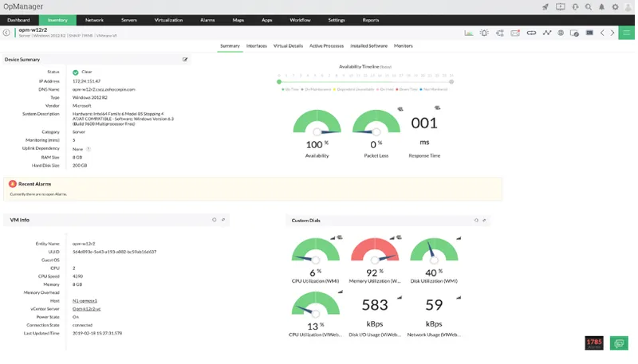Open the settings gear in top header

(615, 7)
